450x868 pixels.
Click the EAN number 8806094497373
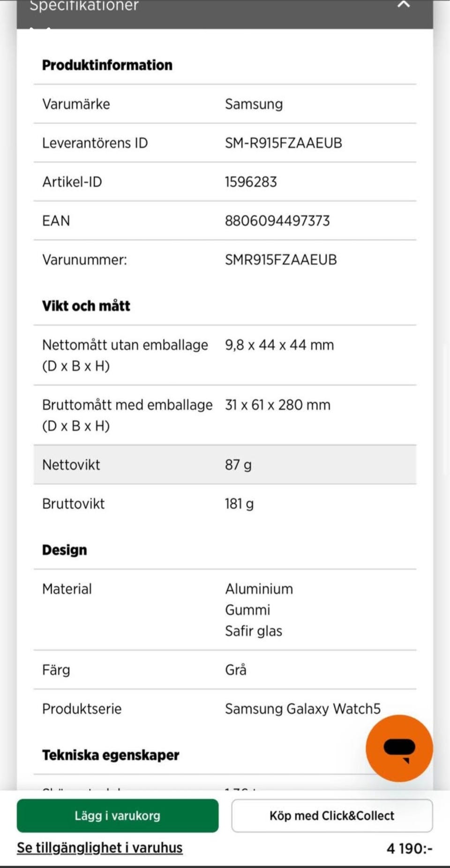(277, 220)
